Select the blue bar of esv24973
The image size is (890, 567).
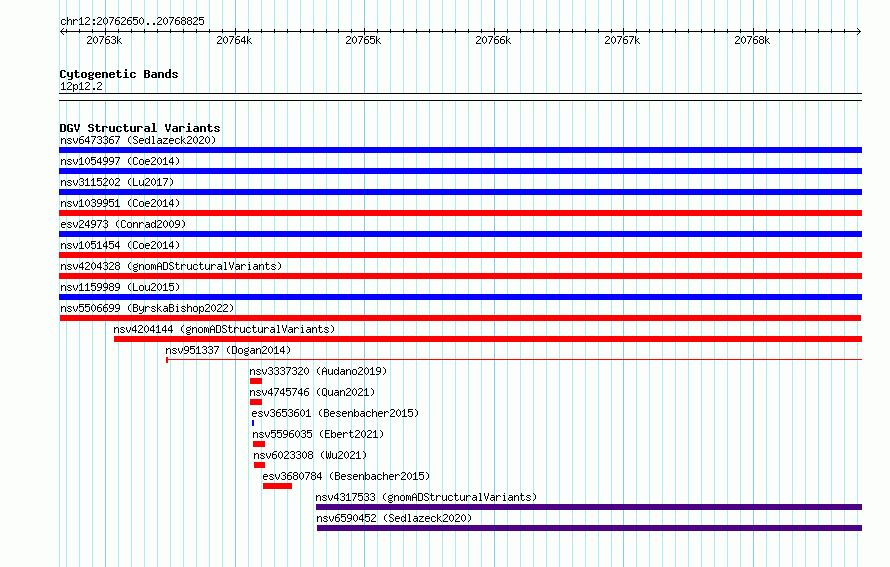460,234
